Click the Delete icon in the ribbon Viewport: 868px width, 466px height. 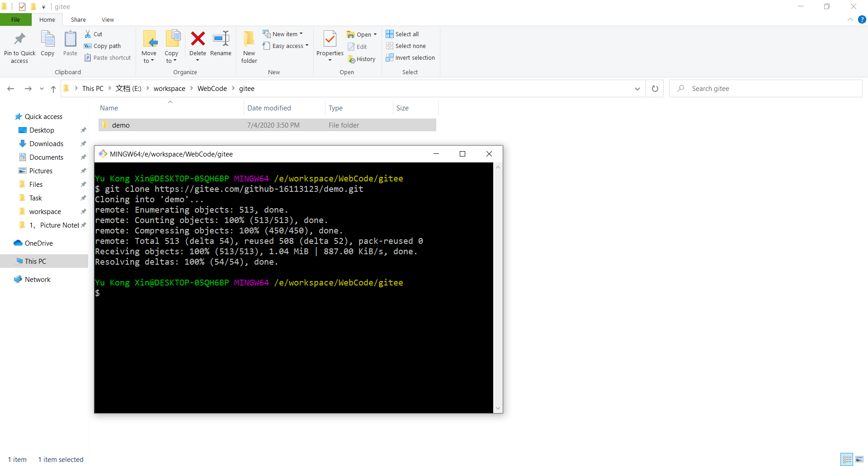pos(198,39)
